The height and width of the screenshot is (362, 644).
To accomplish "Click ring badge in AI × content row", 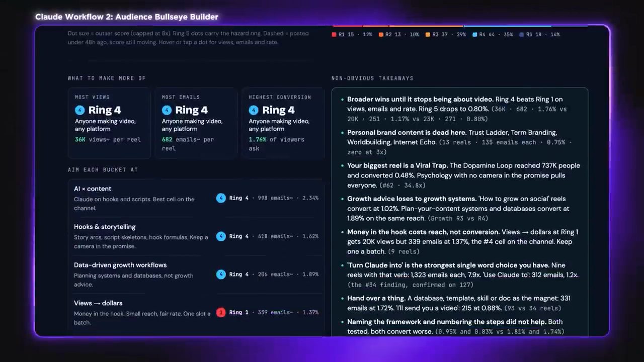I will (x=221, y=198).
